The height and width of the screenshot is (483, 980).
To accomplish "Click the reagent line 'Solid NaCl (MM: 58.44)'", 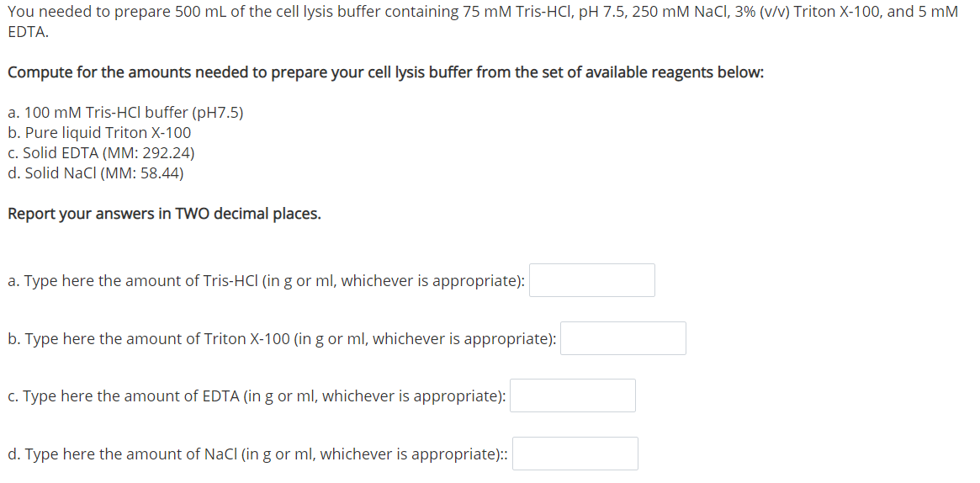I will [x=96, y=173].
